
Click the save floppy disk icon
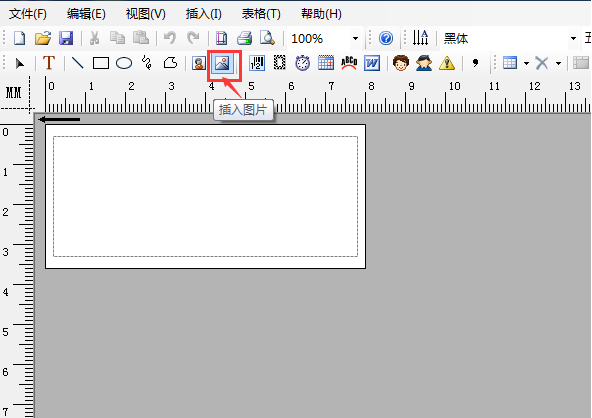click(66, 39)
